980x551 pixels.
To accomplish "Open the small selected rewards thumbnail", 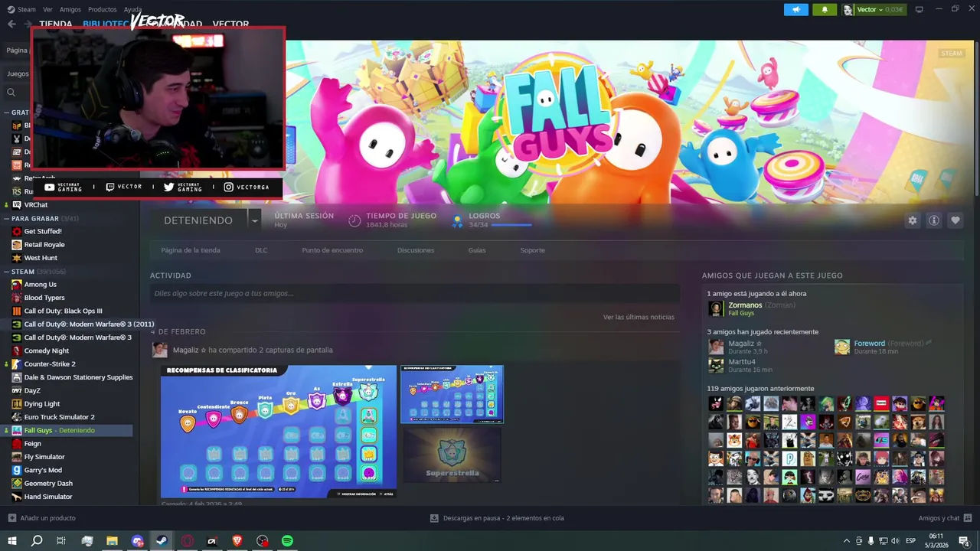I will point(452,394).
